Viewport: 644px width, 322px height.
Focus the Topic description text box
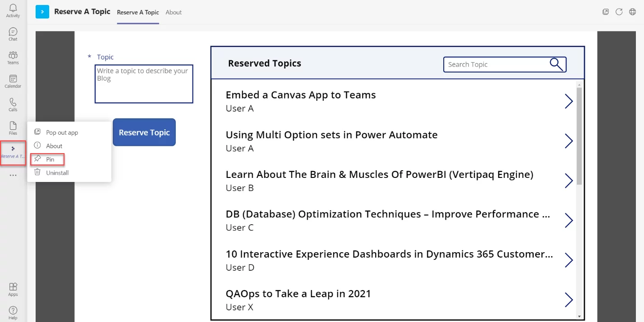(144, 84)
